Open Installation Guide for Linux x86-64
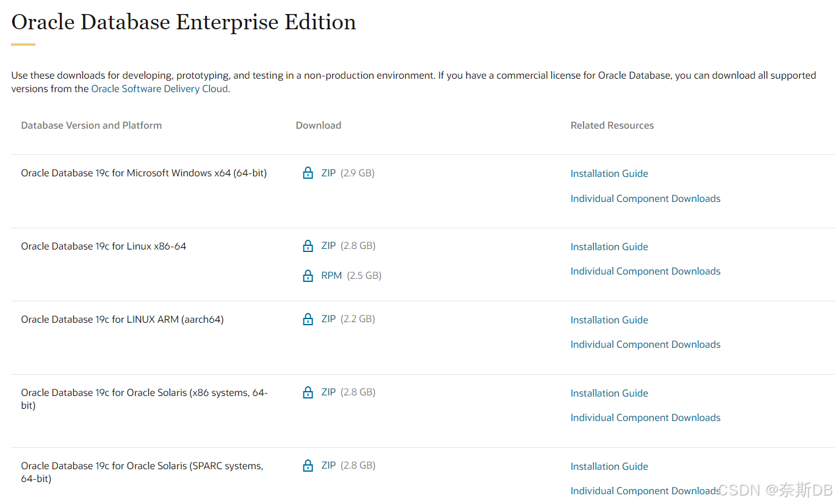Screen dimensions: 835x504 point(609,247)
